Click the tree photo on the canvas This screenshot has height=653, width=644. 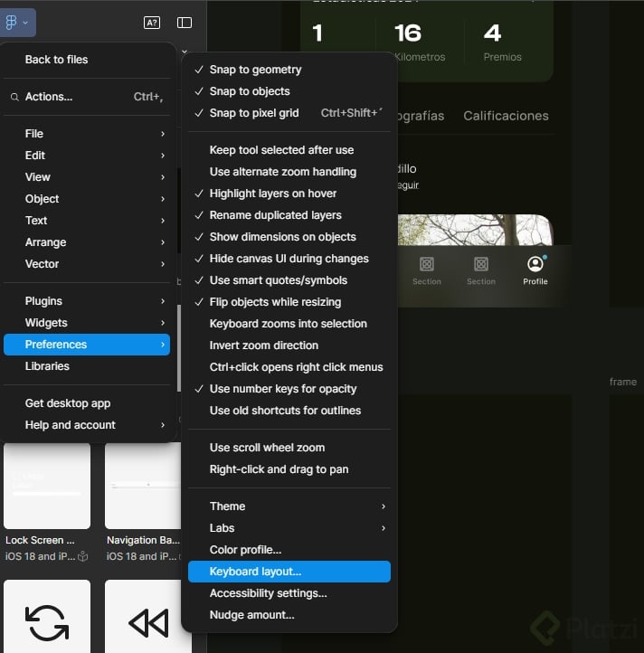point(475,230)
